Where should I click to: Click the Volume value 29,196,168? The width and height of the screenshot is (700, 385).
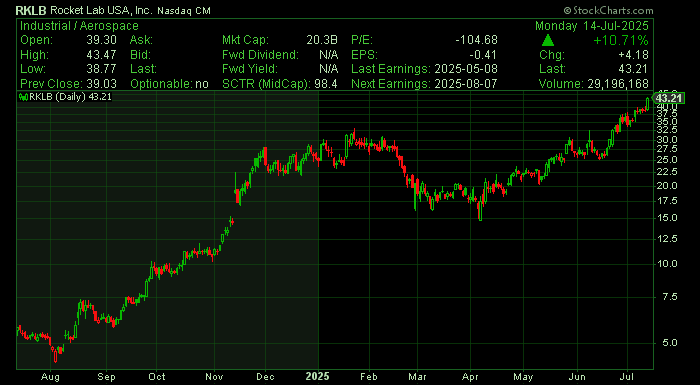click(x=618, y=84)
